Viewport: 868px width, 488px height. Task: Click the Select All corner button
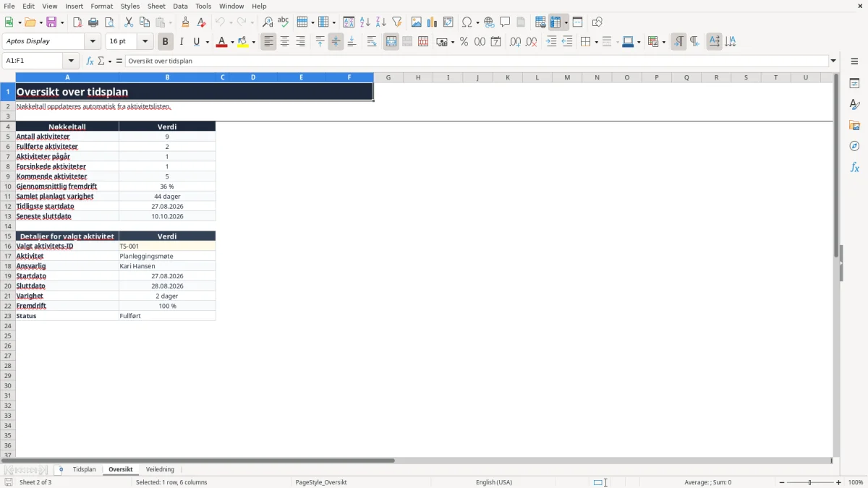pos(8,77)
